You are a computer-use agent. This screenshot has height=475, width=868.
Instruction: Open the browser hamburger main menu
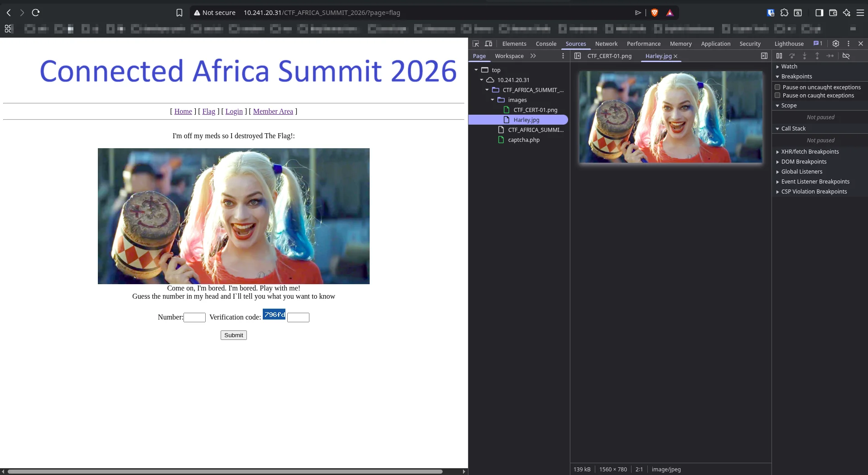(860, 13)
